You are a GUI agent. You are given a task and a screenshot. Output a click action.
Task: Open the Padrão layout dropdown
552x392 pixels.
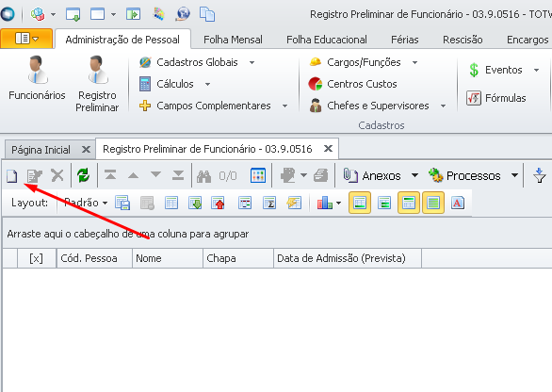(86, 203)
